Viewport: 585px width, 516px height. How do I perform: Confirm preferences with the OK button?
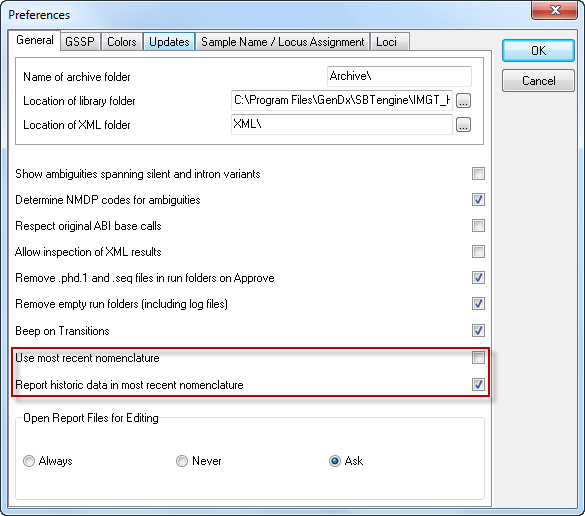pos(538,51)
